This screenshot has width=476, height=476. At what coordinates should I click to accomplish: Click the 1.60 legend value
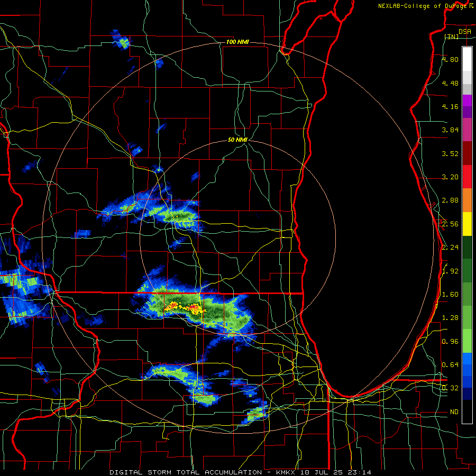pos(450,295)
